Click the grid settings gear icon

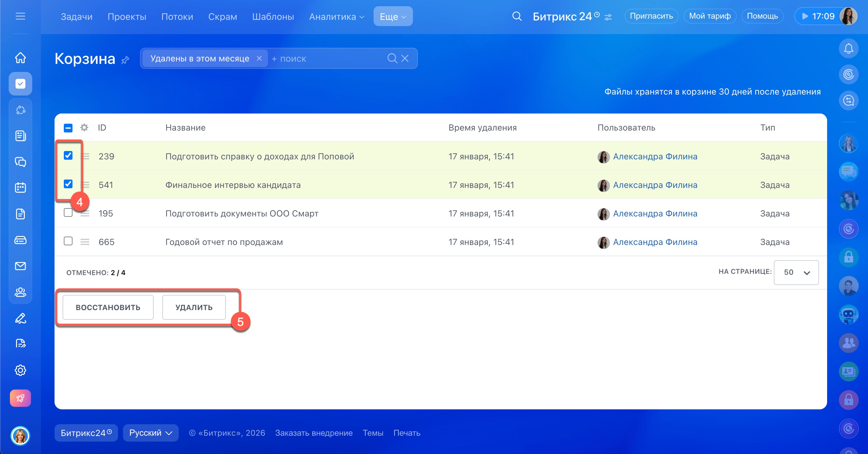pyautogui.click(x=84, y=127)
